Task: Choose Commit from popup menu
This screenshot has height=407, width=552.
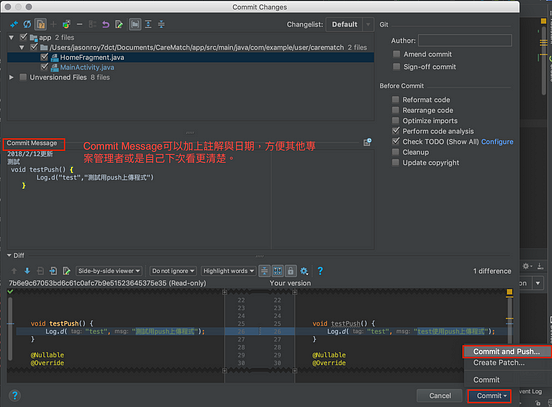Action: tap(486, 380)
